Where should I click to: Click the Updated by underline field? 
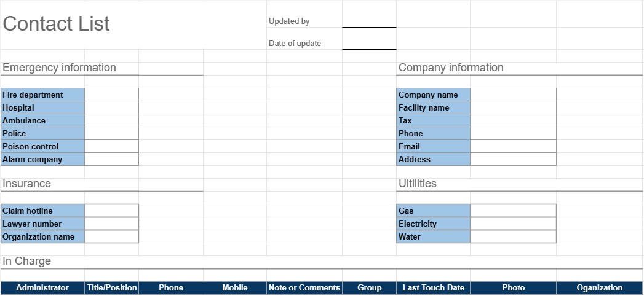(x=369, y=21)
